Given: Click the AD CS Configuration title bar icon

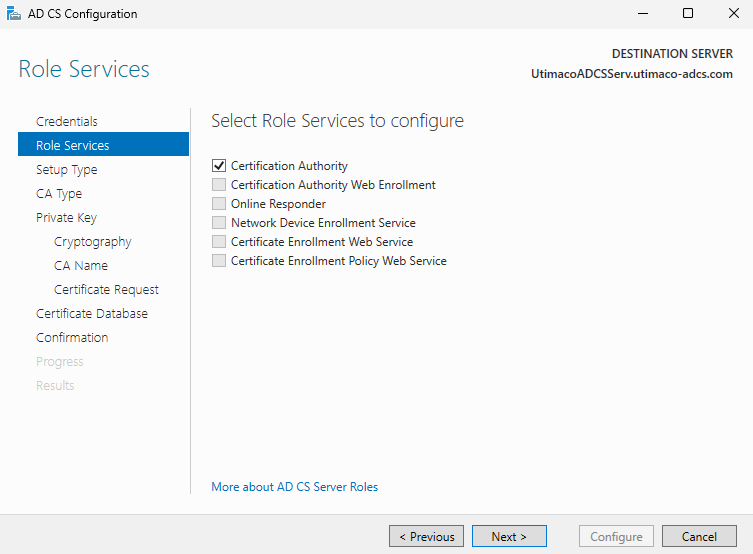Looking at the screenshot, I should point(13,14).
